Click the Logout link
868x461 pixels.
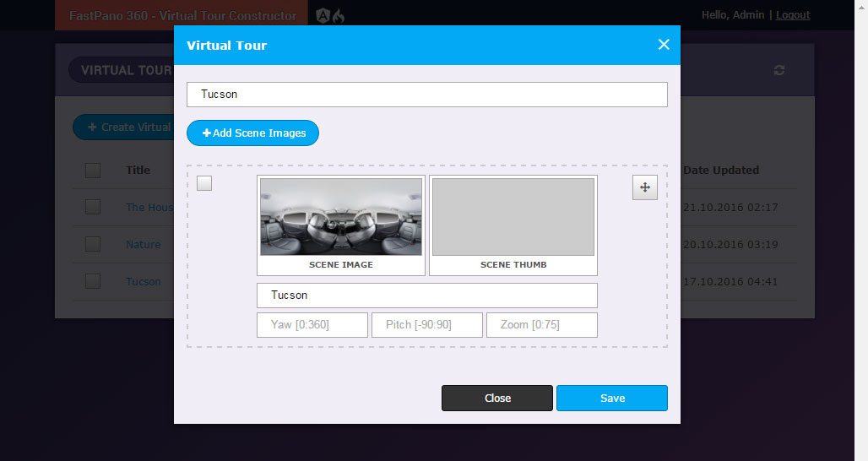point(793,15)
